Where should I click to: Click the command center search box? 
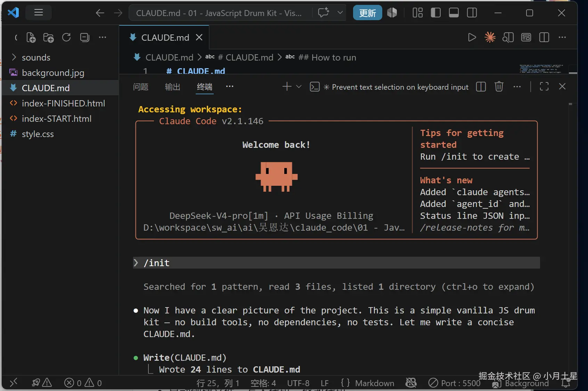point(220,13)
